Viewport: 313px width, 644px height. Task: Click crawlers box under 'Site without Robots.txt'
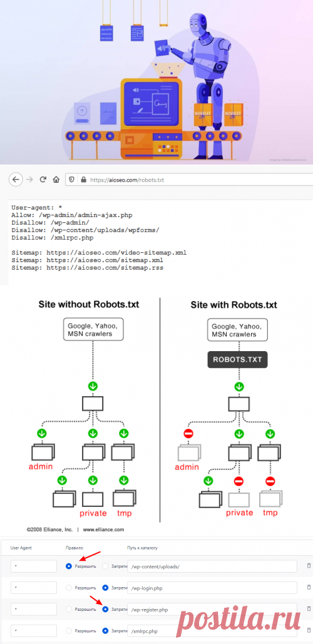coord(94,330)
